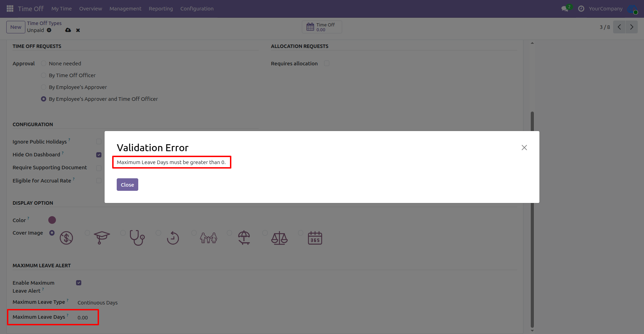Open the YourCompany company switcher
Viewport: 644px width, 334px height.
pos(605,9)
